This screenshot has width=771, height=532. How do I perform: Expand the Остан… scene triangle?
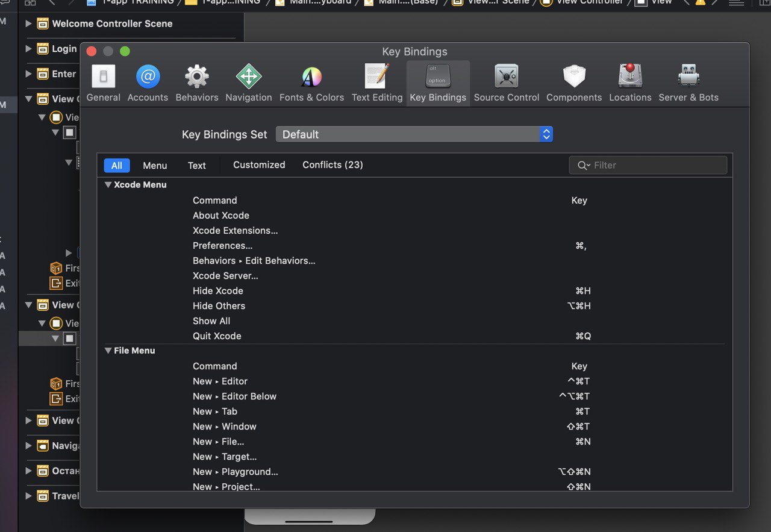(x=28, y=471)
